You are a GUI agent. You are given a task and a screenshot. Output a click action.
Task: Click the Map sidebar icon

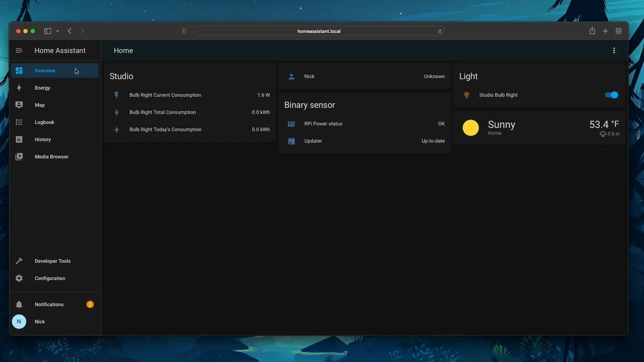coord(19,105)
